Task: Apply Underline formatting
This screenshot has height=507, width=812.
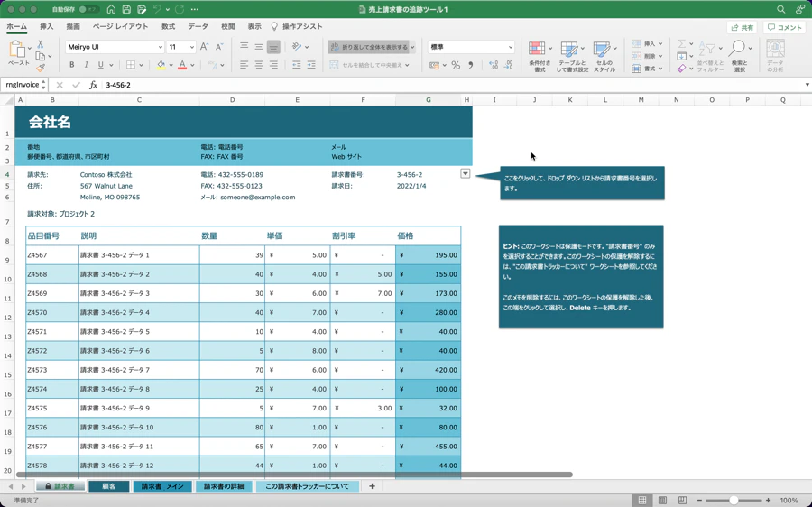Action: click(x=100, y=65)
